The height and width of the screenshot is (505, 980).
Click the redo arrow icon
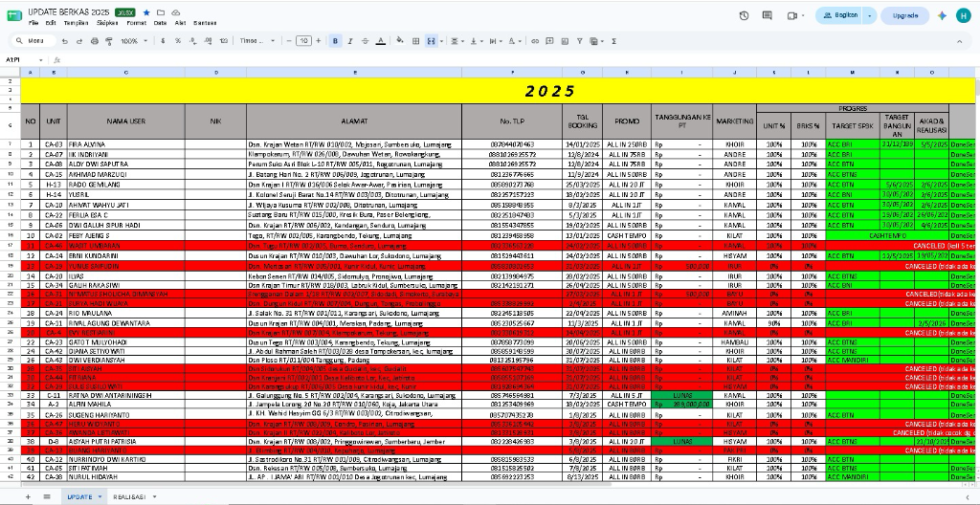[x=79, y=41]
